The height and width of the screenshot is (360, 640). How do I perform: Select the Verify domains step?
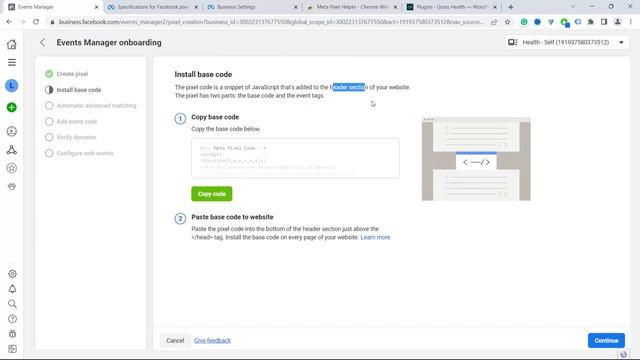tap(71, 138)
